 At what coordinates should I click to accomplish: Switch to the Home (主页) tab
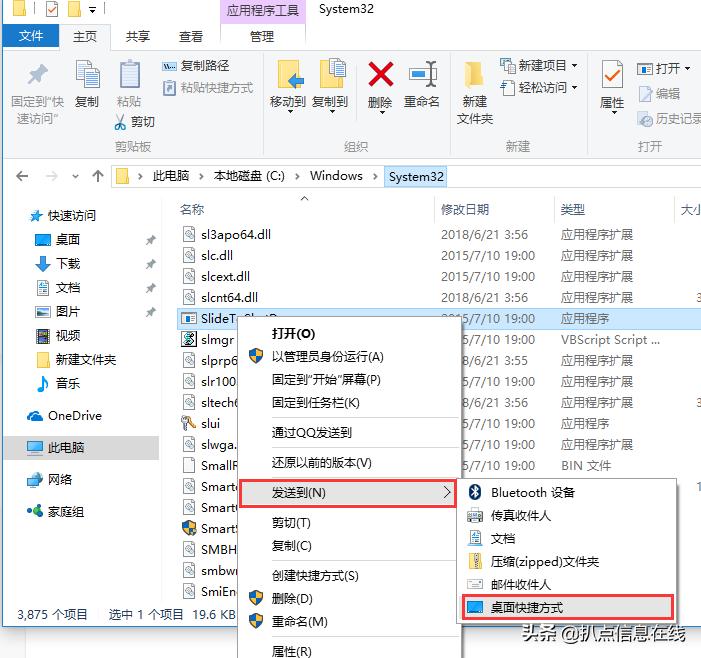[84, 36]
